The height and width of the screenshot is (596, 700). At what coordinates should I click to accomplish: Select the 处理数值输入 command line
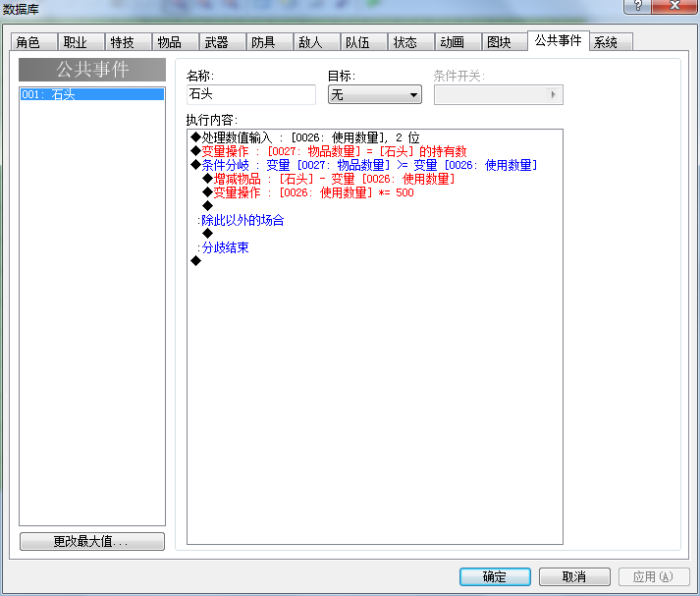[305, 137]
